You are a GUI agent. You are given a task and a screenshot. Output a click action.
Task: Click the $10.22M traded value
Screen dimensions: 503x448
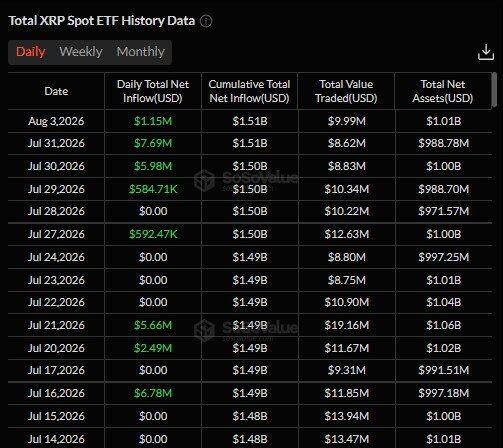tap(347, 211)
